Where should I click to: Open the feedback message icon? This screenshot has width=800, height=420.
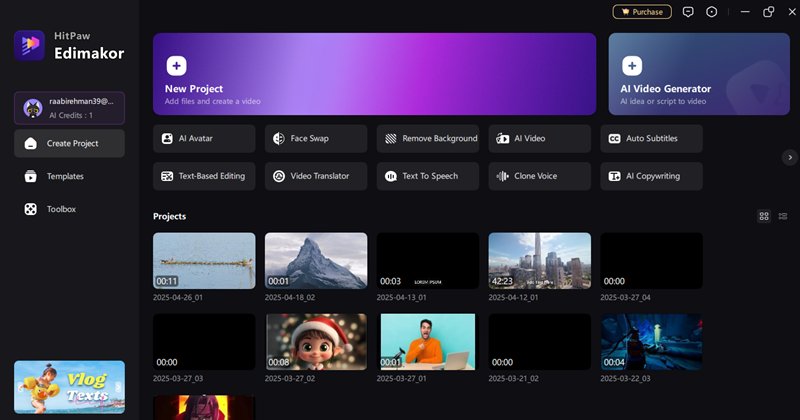[688, 12]
